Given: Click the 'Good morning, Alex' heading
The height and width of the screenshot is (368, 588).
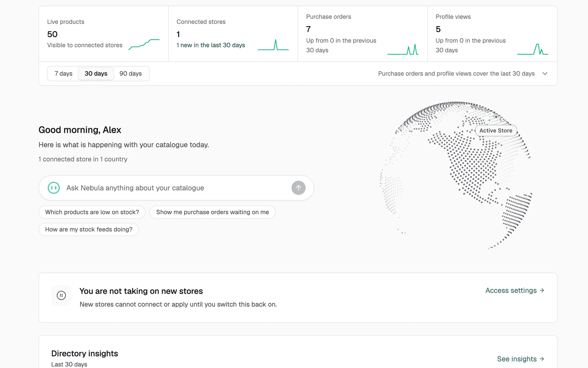Looking at the screenshot, I should (80, 130).
